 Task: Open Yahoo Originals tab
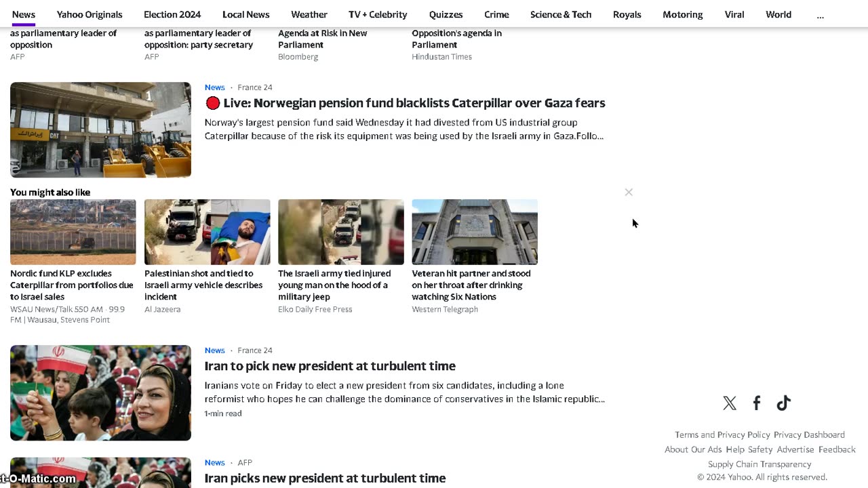point(90,14)
